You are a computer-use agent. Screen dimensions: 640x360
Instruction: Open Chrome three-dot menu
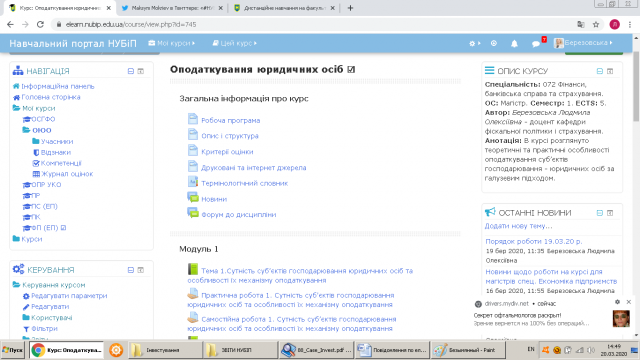click(x=630, y=24)
